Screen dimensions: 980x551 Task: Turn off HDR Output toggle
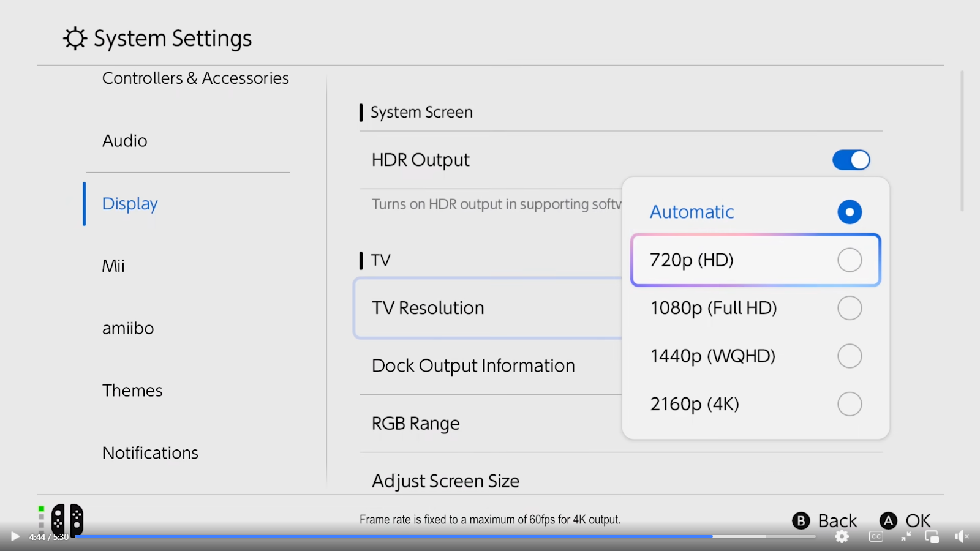[x=851, y=160]
